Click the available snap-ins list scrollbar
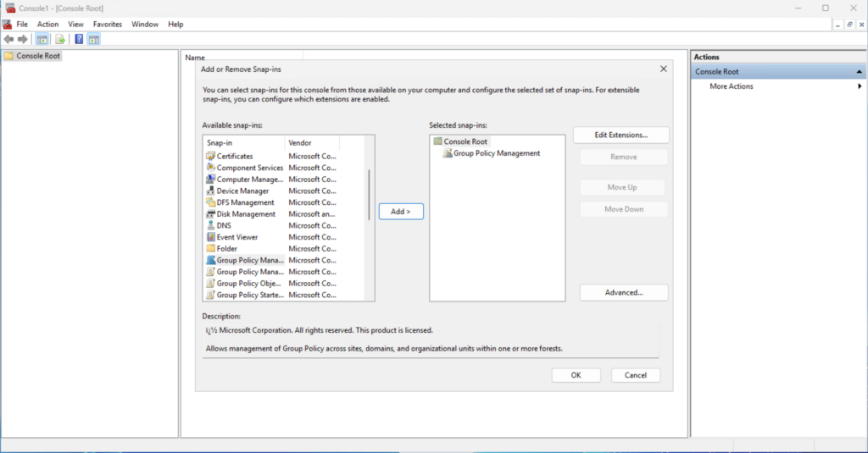868x453 pixels. pyautogui.click(x=370, y=195)
